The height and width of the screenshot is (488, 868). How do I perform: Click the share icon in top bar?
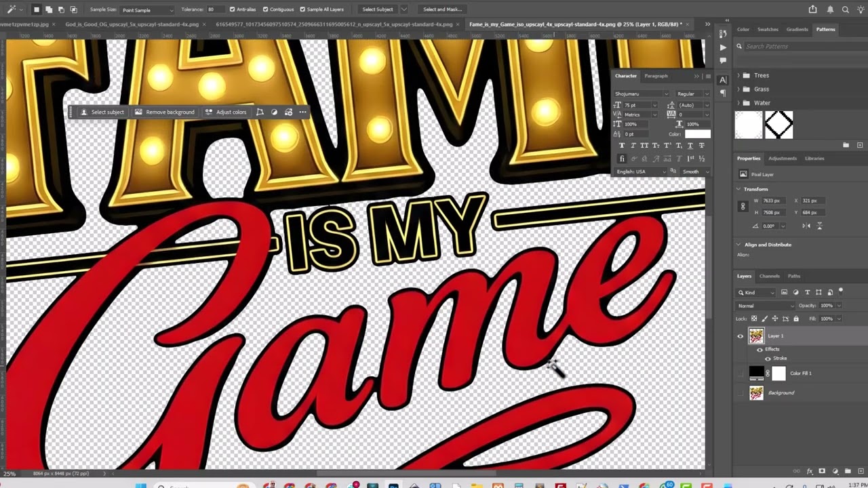click(x=813, y=9)
